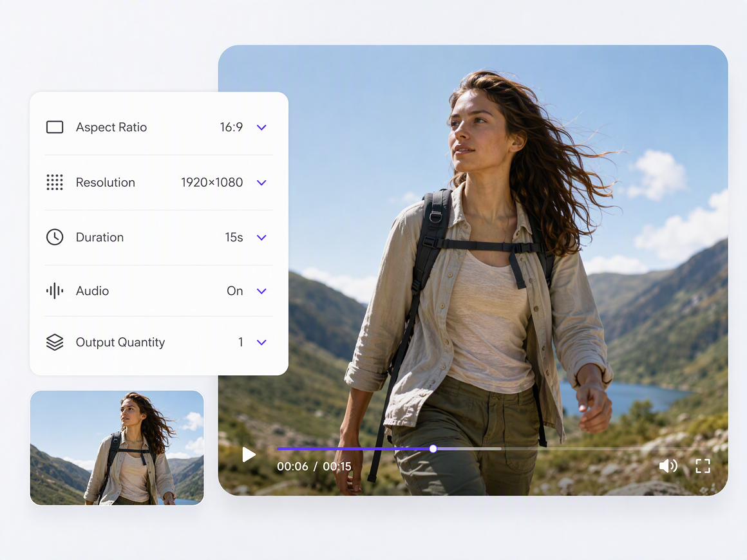Click the Duration clock icon

tap(55, 237)
